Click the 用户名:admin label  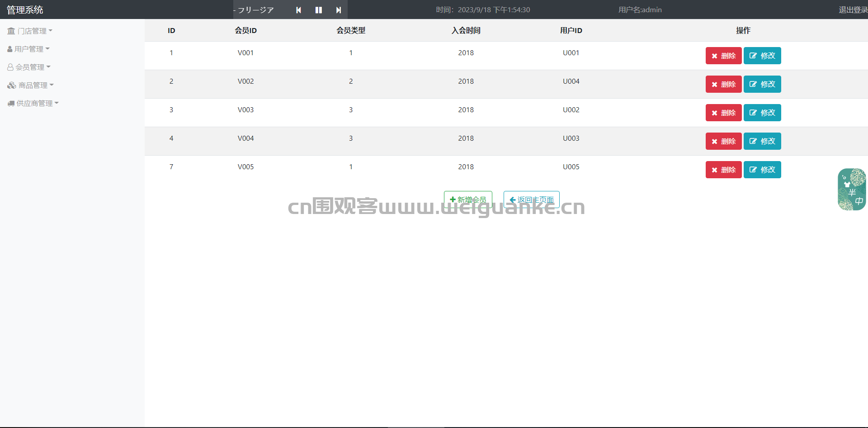click(640, 10)
